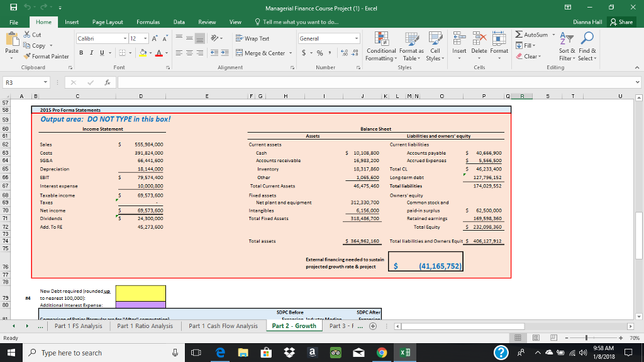Delete cells using the Delete icon
This screenshot has height=362, width=644.
tap(479, 38)
